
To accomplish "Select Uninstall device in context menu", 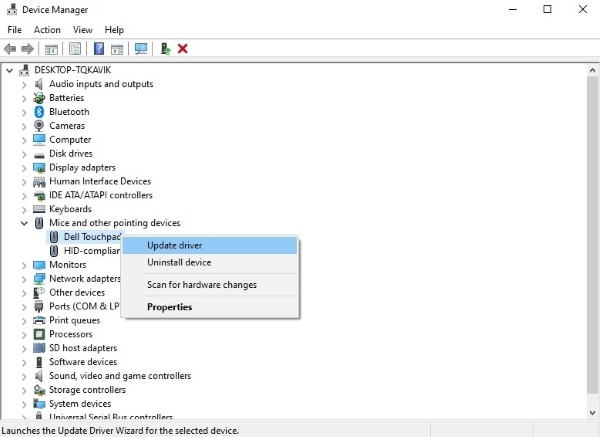I will pos(179,262).
